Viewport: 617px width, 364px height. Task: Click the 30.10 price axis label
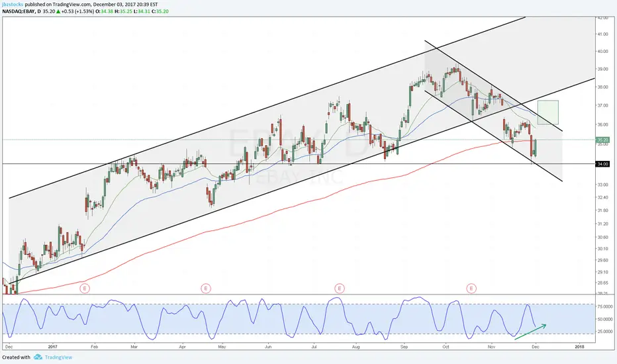602,248
